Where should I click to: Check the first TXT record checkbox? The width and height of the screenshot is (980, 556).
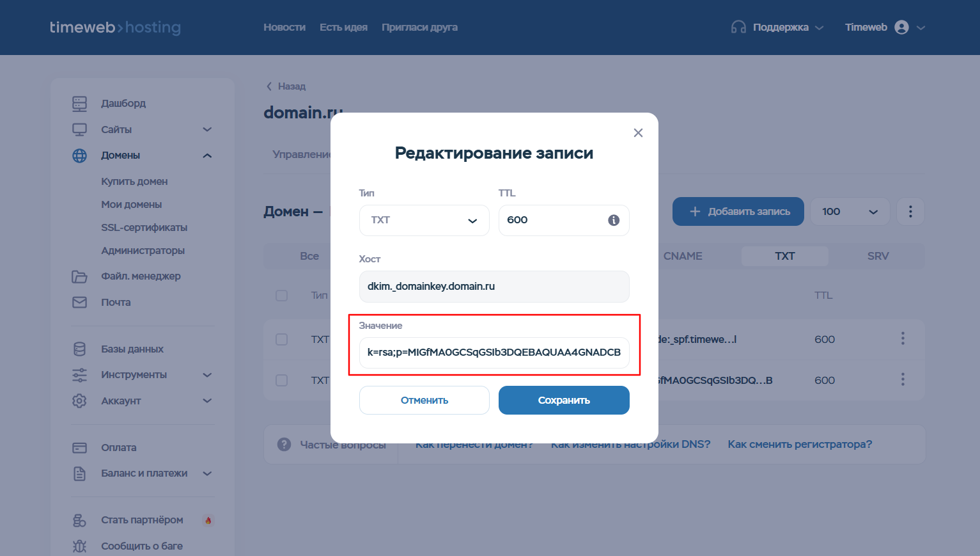coord(281,339)
